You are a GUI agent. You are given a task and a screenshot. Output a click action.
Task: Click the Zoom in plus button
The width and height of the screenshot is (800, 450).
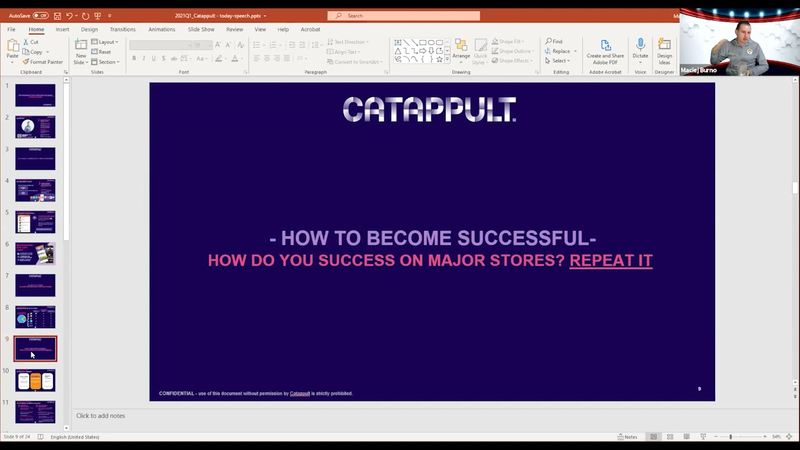click(x=765, y=437)
